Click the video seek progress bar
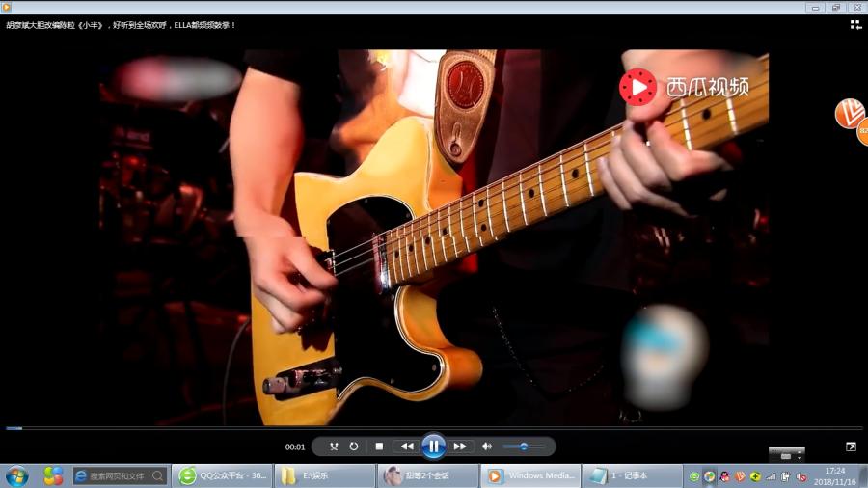This screenshot has width=868, height=488. tap(434, 428)
